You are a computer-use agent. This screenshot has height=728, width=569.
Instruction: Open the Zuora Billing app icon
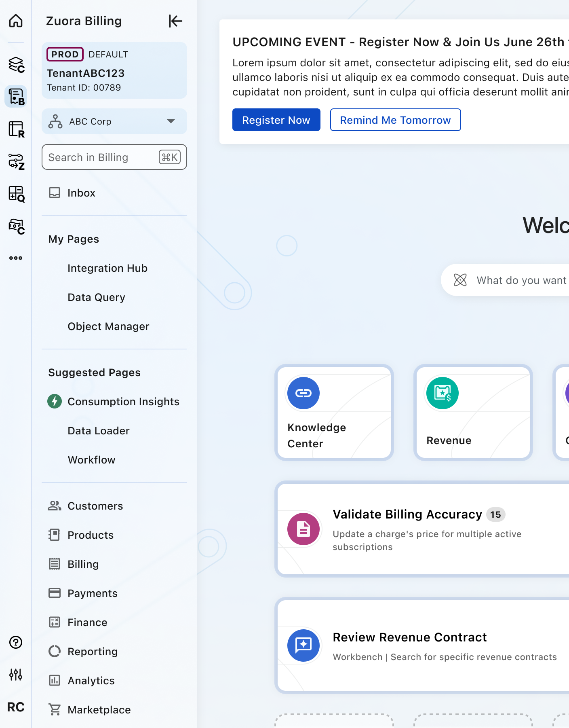point(16,97)
